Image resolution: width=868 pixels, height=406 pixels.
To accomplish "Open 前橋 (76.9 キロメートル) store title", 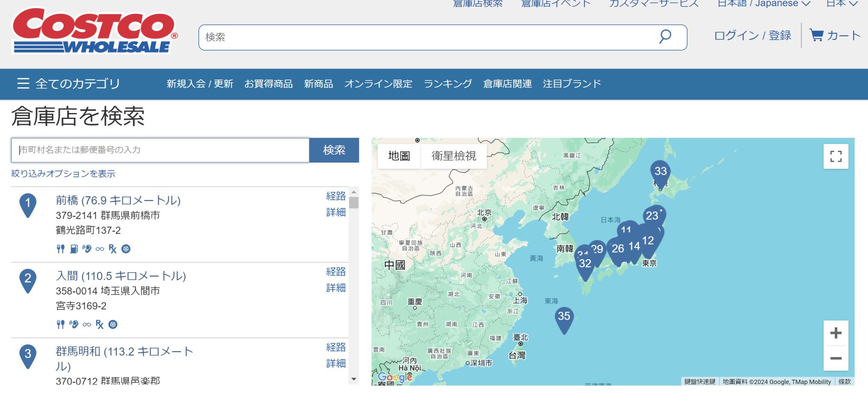I will point(118,200).
